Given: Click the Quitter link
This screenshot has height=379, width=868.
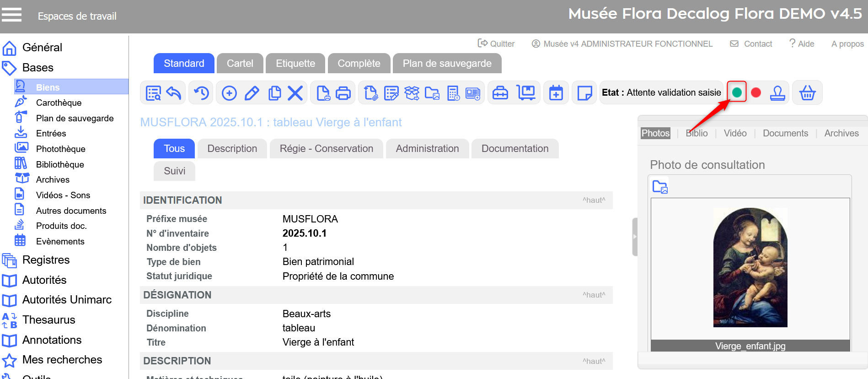Looking at the screenshot, I should [x=496, y=43].
